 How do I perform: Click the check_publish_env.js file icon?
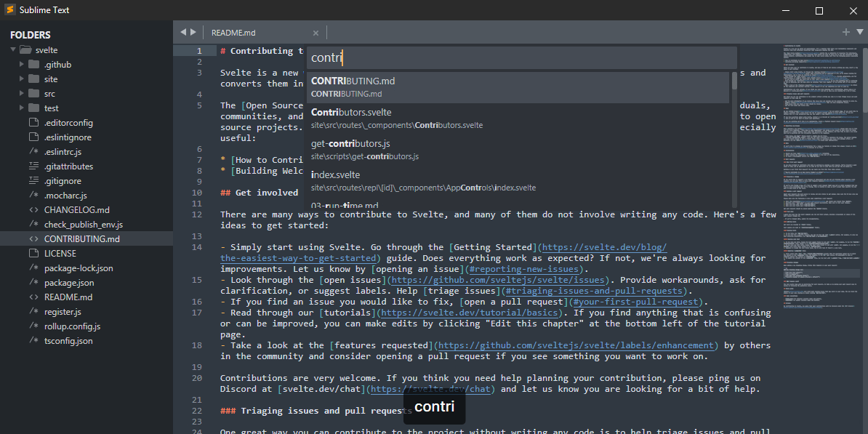(x=33, y=224)
